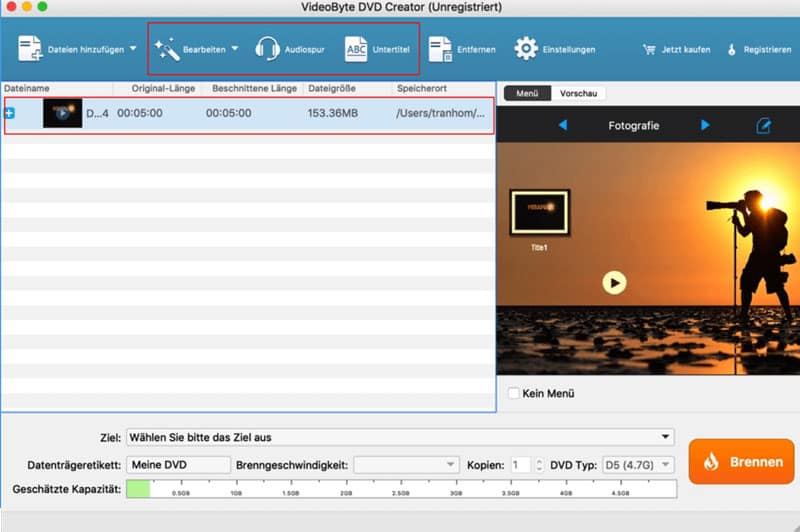Show next menu template with right arrow
This screenshot has height=532, width=800.
(705, 125)
